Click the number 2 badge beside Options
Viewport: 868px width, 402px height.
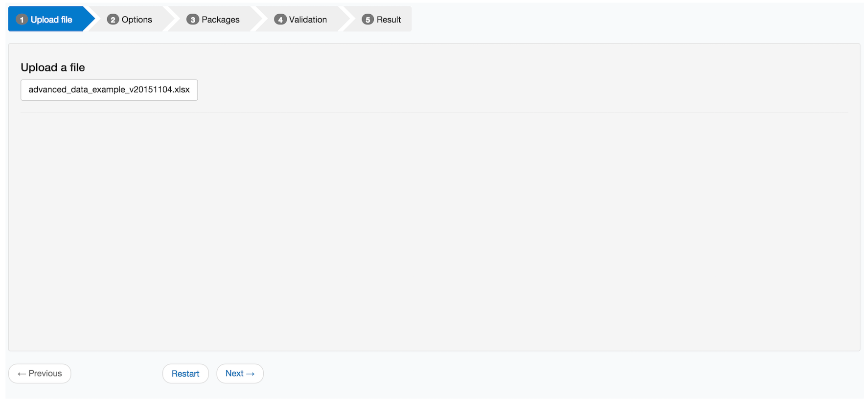[x=113, y=20]
